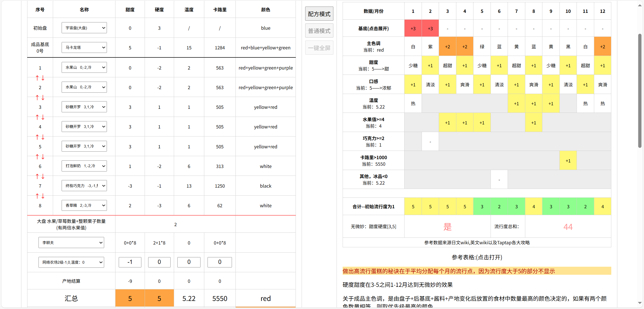Open row 8 香草精 ingredient dropdown
Screen dimensions: 644x309
[84, 205]
